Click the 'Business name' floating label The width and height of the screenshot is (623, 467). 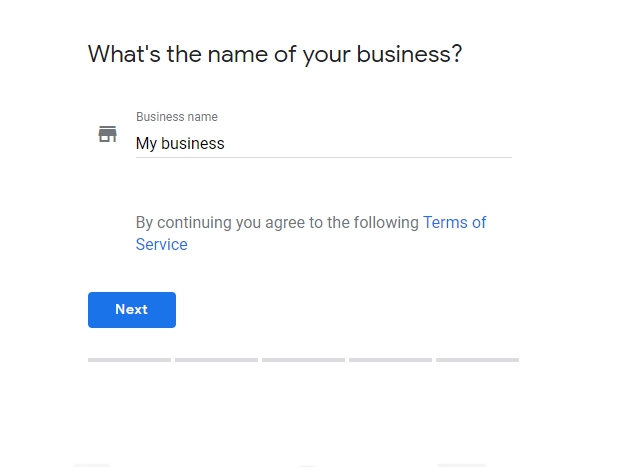[x=177, y=117]
